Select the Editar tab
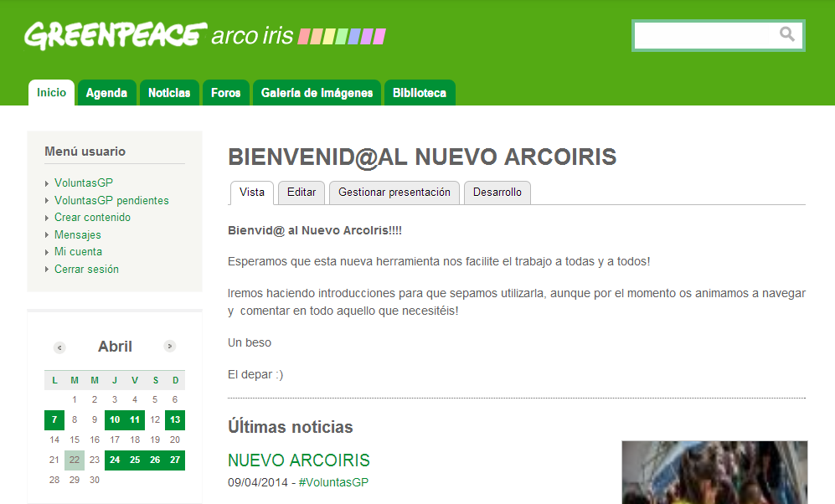This screenshot has width=835, height=504. pyautogui.click(x=302, y=192)
